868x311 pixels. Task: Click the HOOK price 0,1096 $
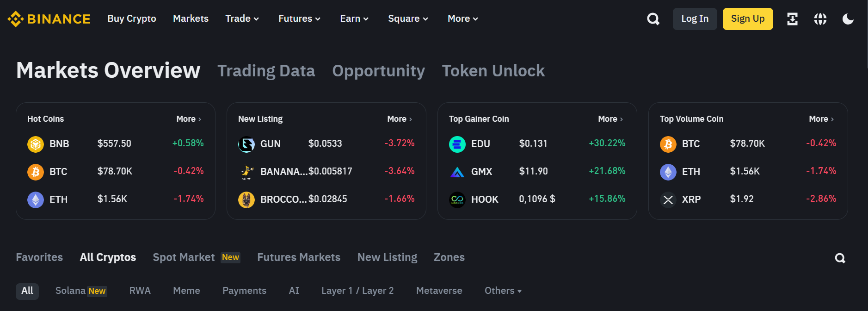(537, 199)
